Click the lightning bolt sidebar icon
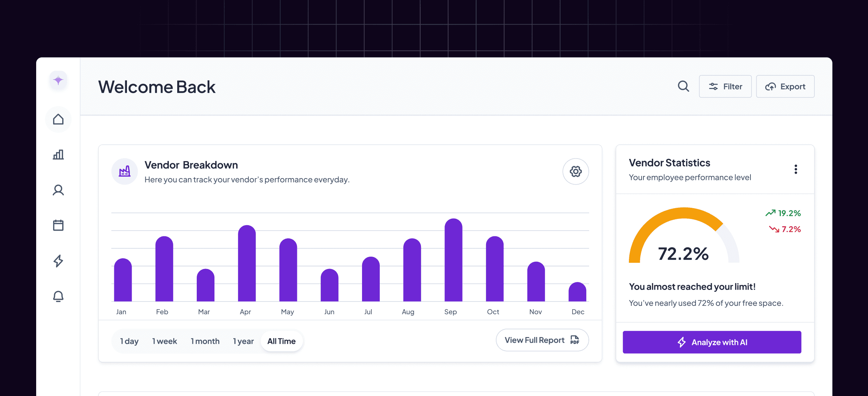The image size is (868, 396). 58,261
